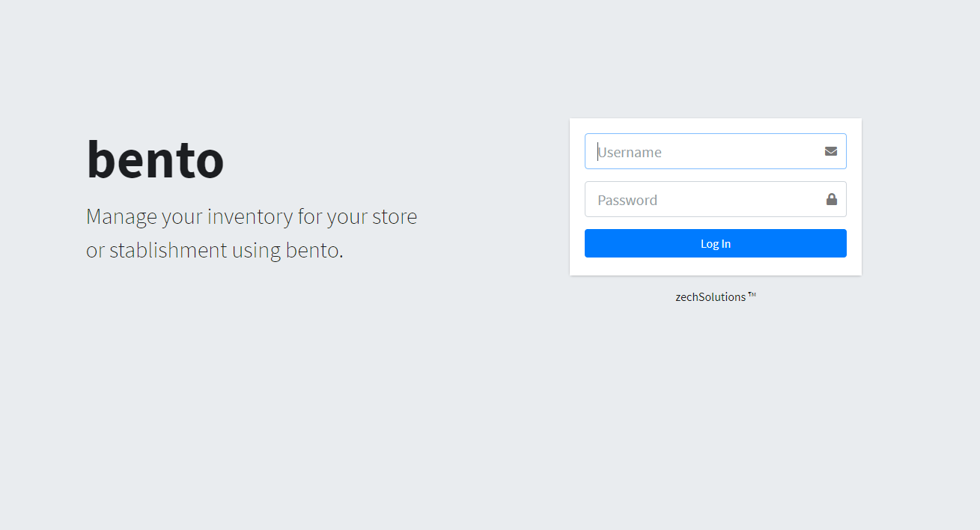Screen dimensions: 980x530
Task: Focus the Username input field
Action: [715, 151]
